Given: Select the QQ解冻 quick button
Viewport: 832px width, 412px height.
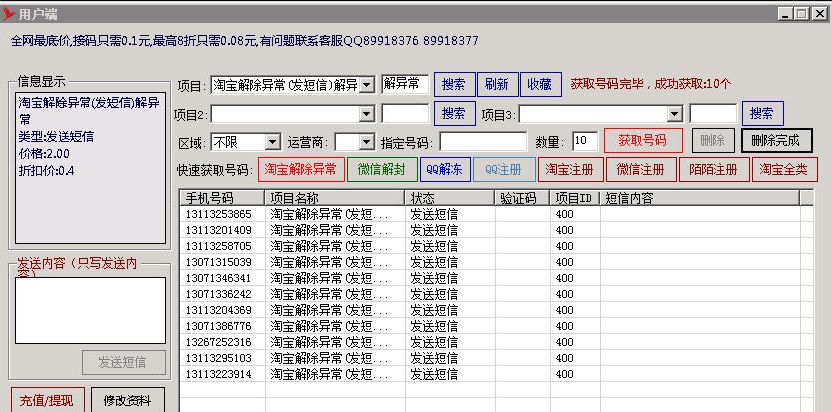Looking at the screenshot, I should (x=445, y=169).
